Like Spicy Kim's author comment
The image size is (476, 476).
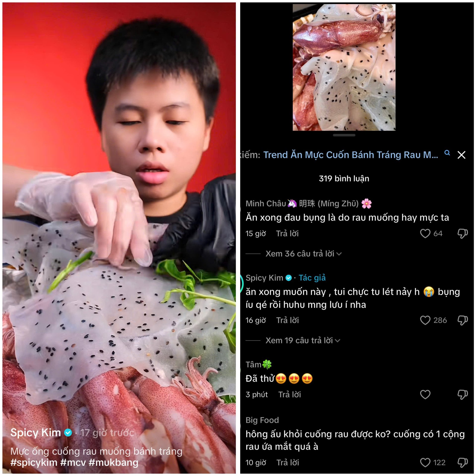coord(425,320)
